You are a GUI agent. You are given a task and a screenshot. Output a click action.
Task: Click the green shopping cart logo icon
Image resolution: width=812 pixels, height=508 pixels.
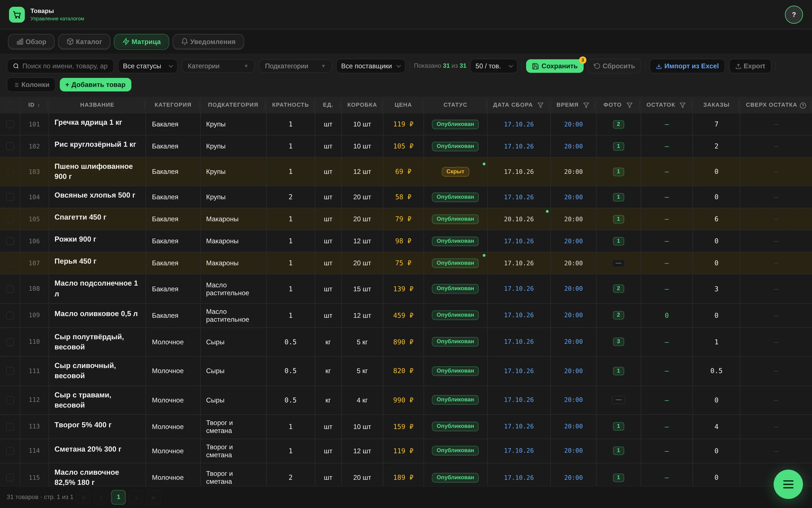[x=17, y=15]
